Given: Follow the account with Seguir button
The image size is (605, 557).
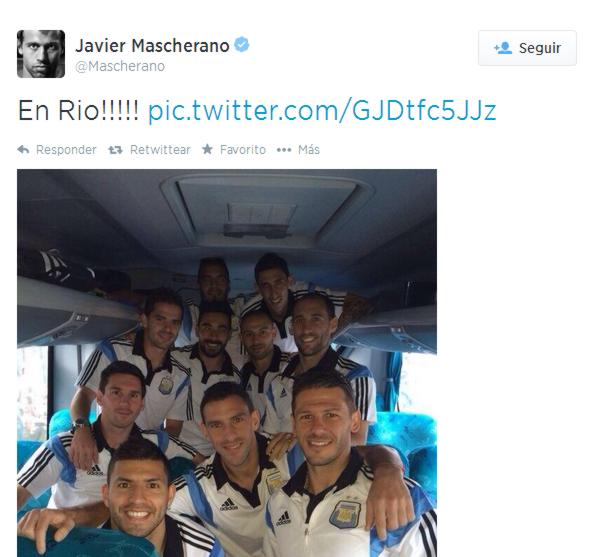Looking at the screenshot, I should pyautogui.click(x=527, y=48).
